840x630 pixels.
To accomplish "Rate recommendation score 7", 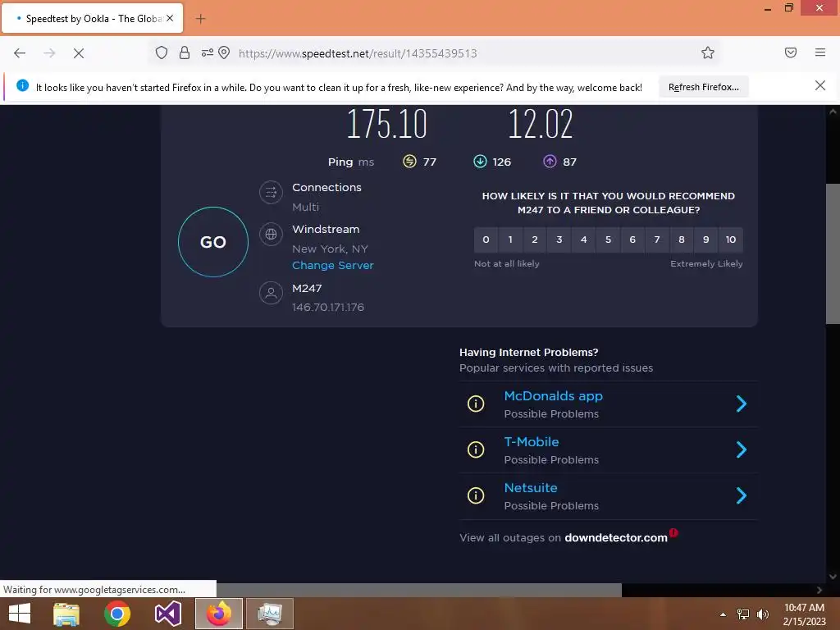I will 657,240.
